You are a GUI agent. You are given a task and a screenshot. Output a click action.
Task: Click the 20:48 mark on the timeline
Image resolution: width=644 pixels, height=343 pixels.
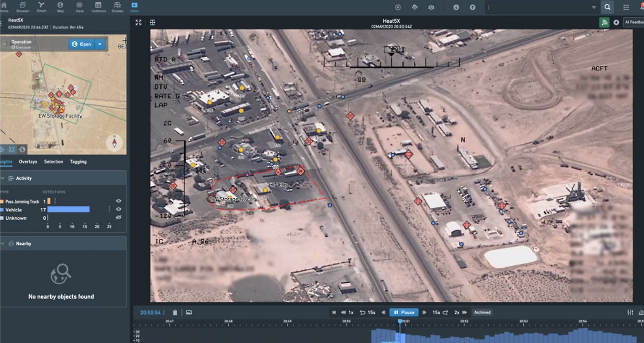(228, 321)
